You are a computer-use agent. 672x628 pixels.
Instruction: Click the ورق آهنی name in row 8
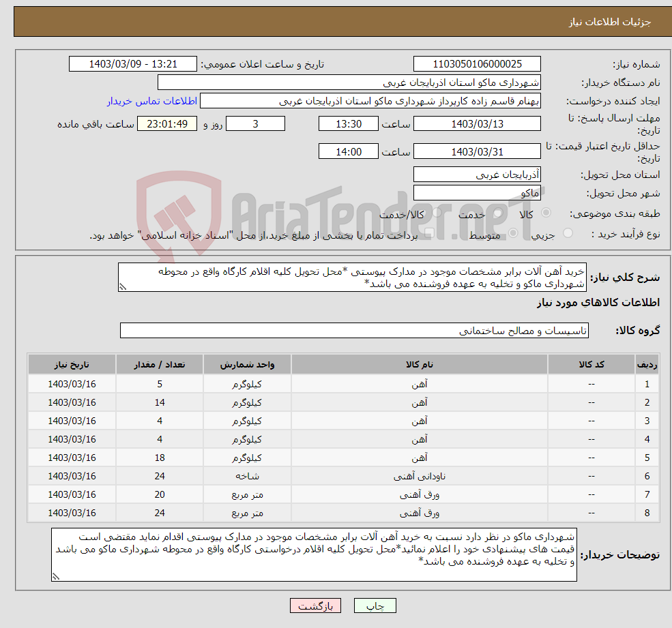(420, 513)
